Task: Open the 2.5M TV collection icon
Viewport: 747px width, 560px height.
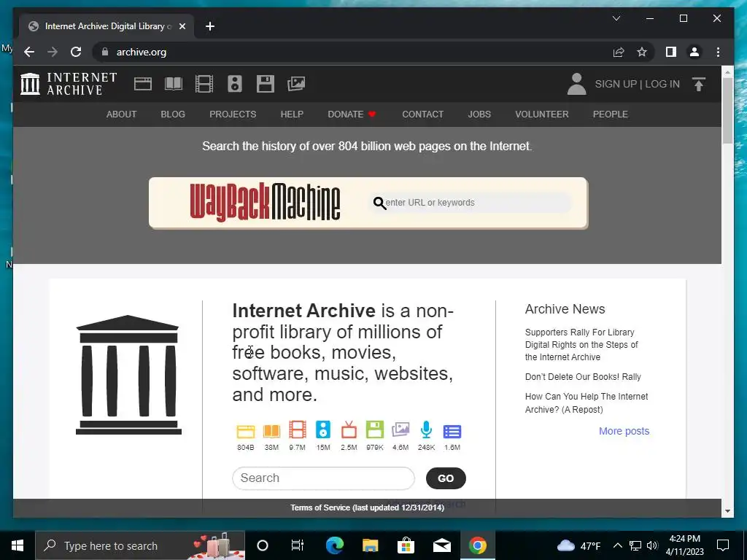Action: [349, 429]
